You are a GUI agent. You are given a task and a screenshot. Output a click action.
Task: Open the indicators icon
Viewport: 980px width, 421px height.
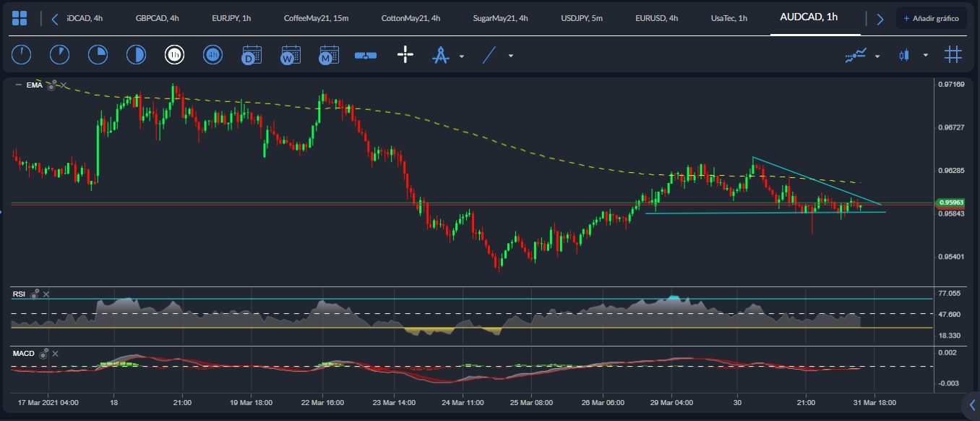click(x=856, y=55)
